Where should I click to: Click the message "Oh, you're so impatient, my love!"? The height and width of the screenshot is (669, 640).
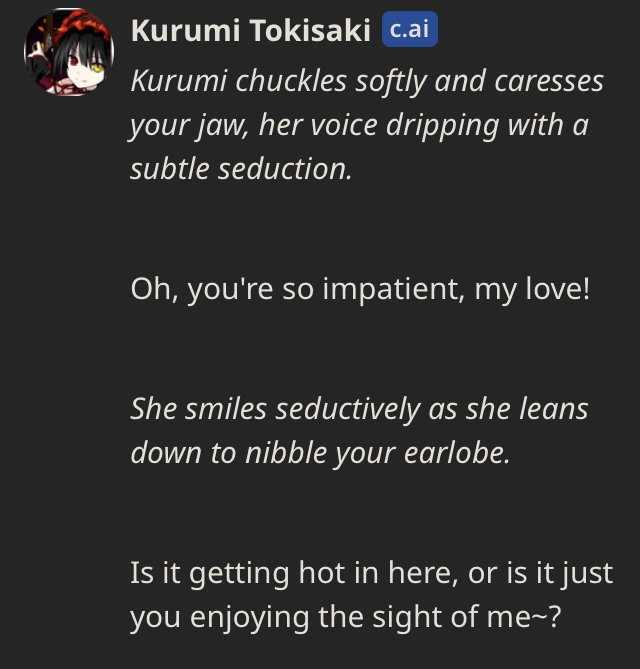pyautogui.click(x=360, y=290)
